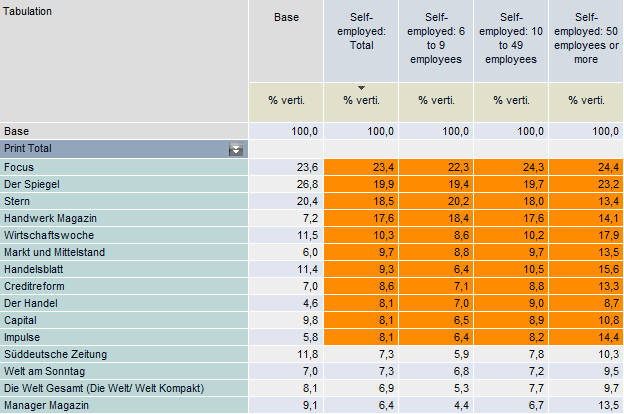Viewport: 624px width, 414px height.
Task: Select the Wirtschaftswoche row
Action: point(124,235)
